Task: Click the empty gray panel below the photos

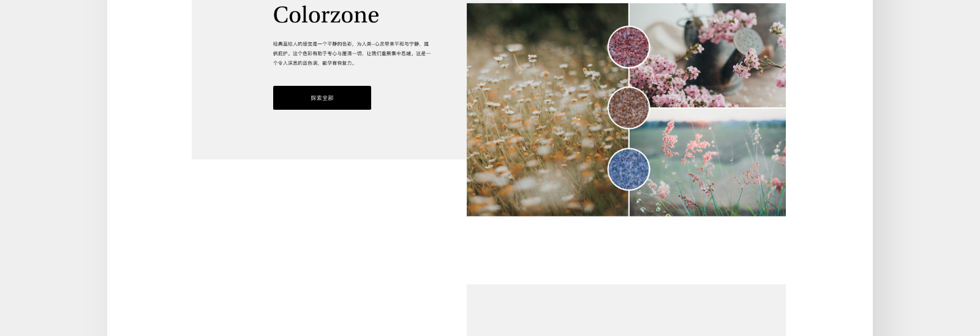Action: 626,310
